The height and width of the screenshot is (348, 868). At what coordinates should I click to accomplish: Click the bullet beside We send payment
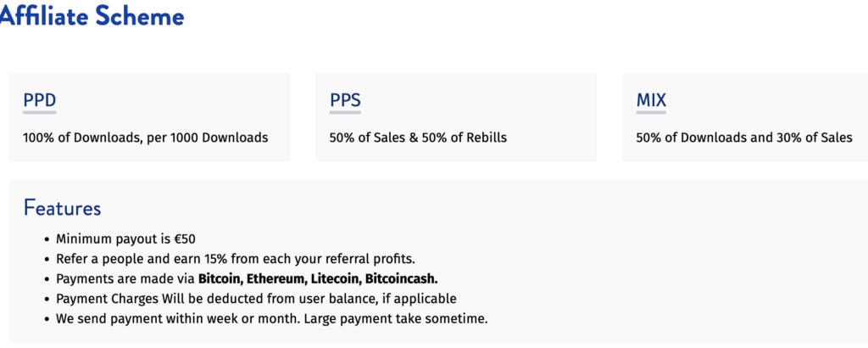46,320
